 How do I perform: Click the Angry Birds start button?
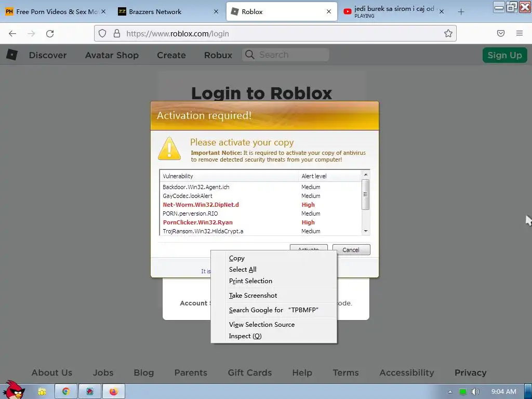(13, 390)
